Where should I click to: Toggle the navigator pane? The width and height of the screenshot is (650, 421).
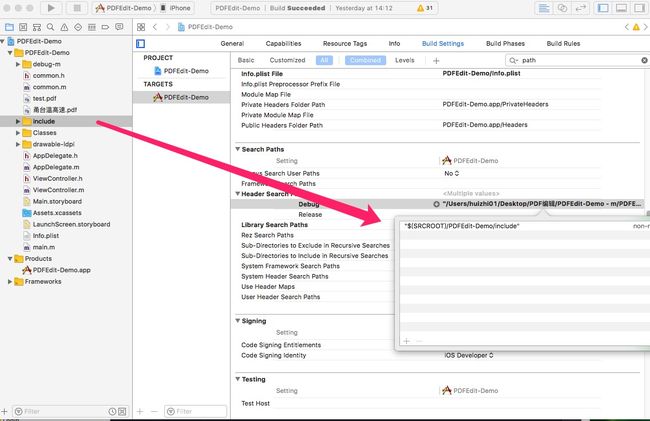[603, 8]
